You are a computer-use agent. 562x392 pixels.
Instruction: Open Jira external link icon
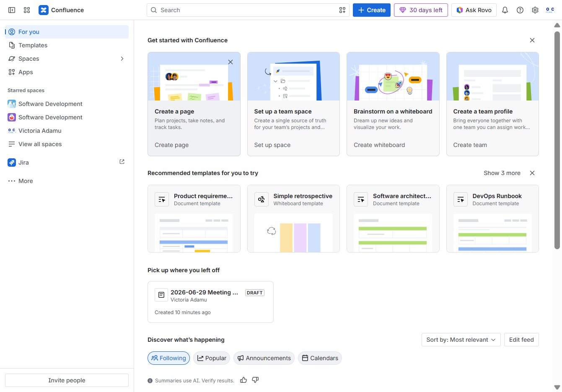tap(122, 162)
